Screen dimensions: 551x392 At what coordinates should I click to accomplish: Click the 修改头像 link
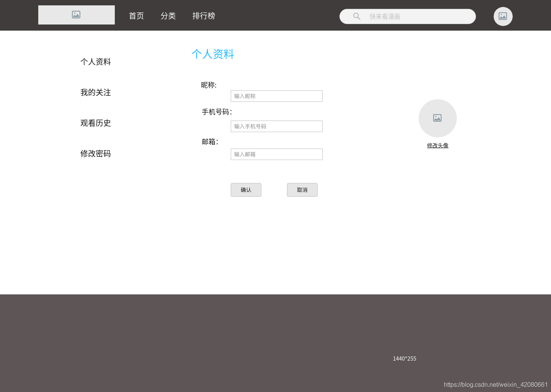438,145
